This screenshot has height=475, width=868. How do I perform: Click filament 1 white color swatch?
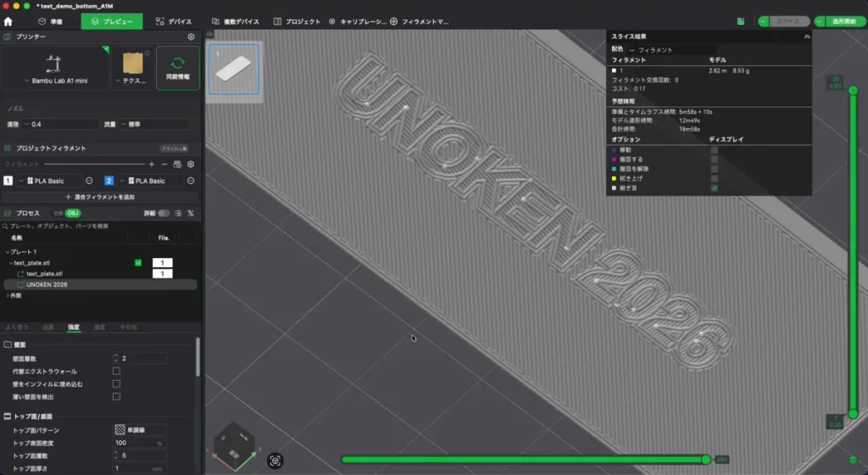coord(8,181)
